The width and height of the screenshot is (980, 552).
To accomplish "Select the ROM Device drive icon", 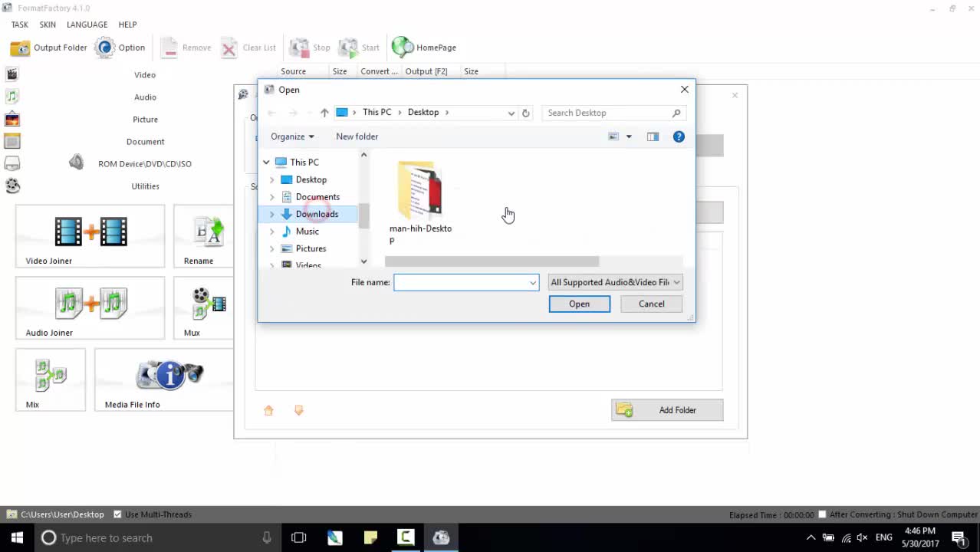I will (12, 163).
